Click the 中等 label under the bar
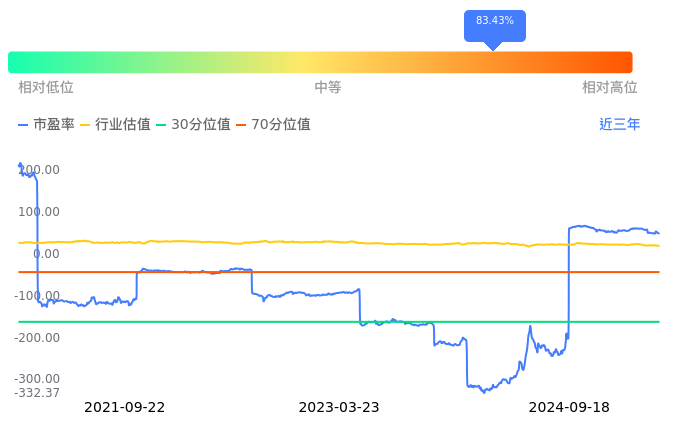The height and width of the screenshot is (442, 686). 328,88
